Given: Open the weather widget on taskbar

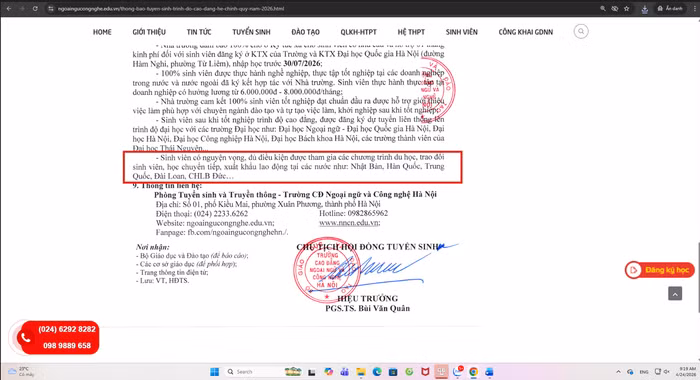Looking at the screenshot, I should [21, 372].
